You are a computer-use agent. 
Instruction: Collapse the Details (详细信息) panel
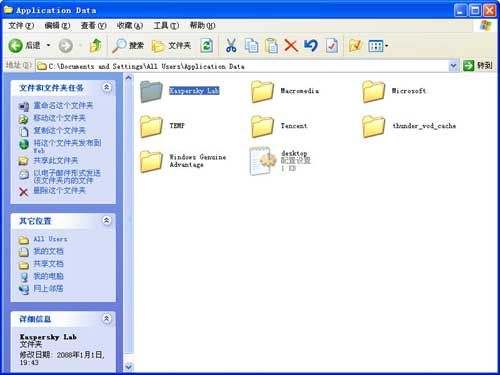106,319
